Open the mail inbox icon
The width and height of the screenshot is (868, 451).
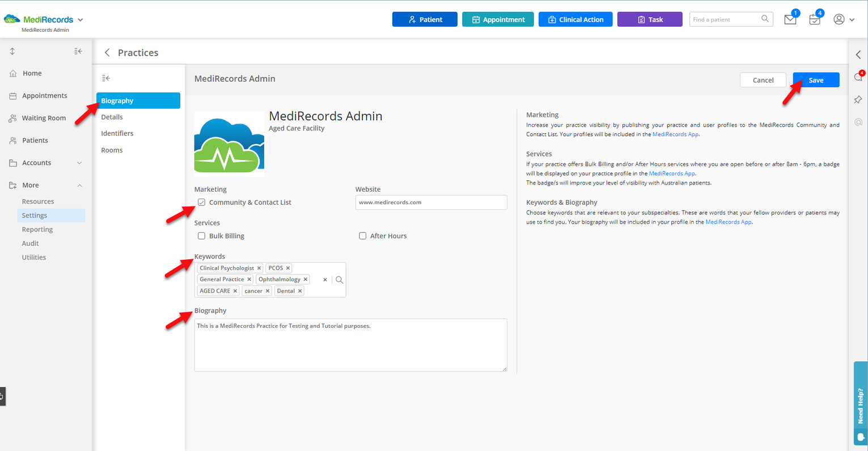pyautogui.click(x=790, y=20)
